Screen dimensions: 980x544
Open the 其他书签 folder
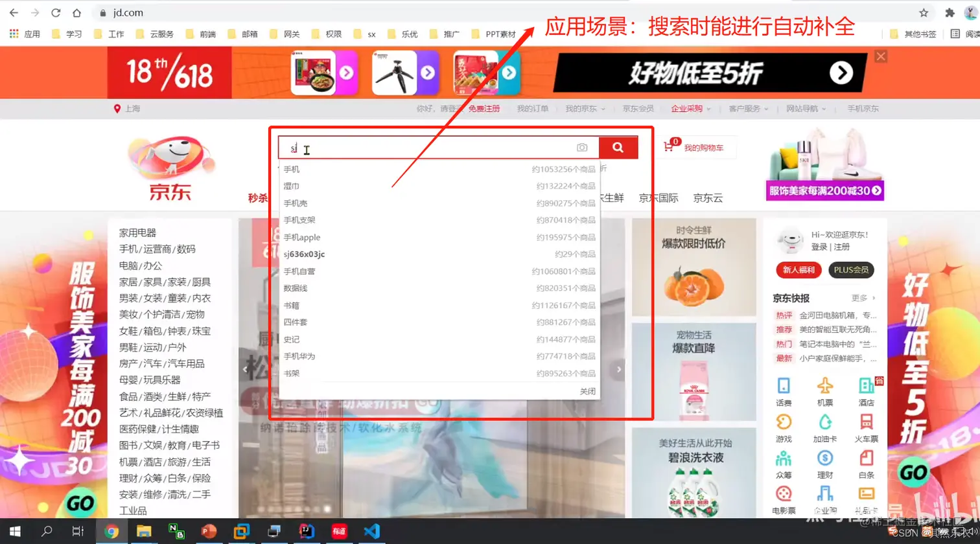pos(913,34)
